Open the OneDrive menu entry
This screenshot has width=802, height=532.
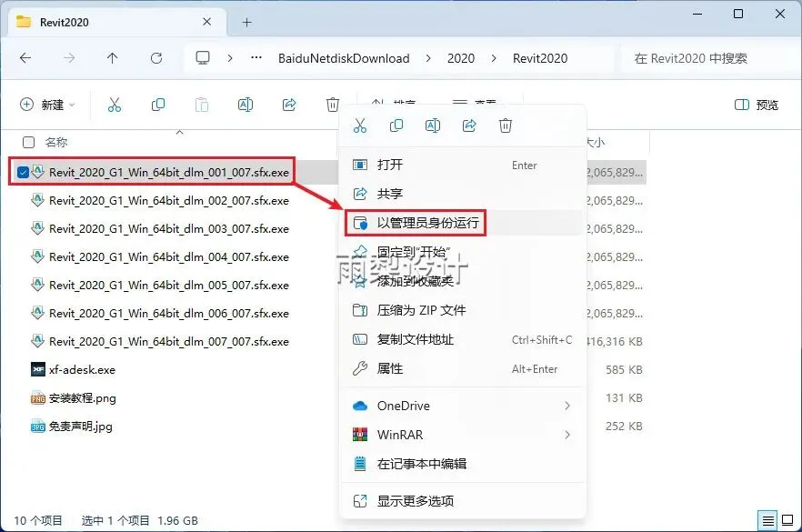click(x=463, y=406)
